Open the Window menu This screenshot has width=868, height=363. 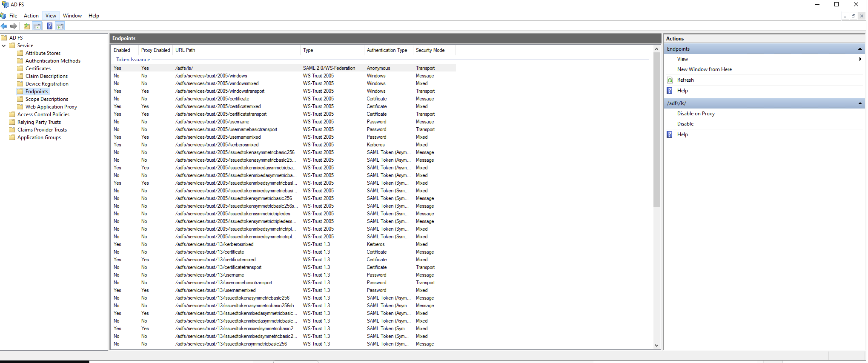pos(72,16)
